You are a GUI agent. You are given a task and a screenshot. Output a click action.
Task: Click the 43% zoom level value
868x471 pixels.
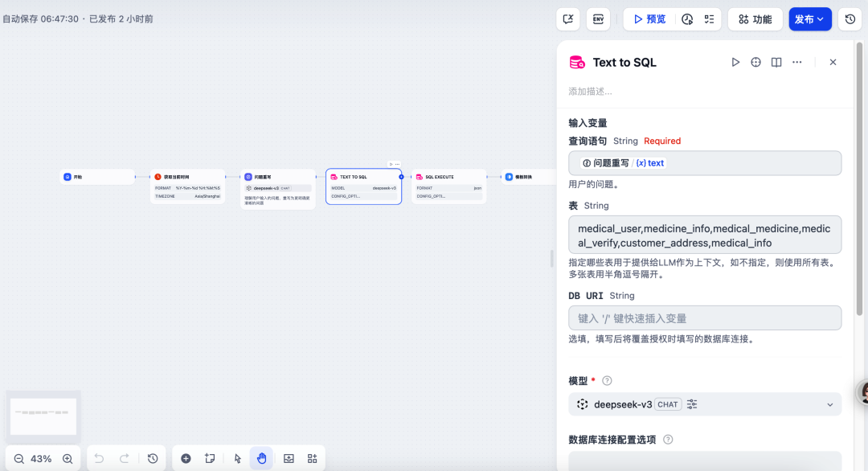[41, 459]
